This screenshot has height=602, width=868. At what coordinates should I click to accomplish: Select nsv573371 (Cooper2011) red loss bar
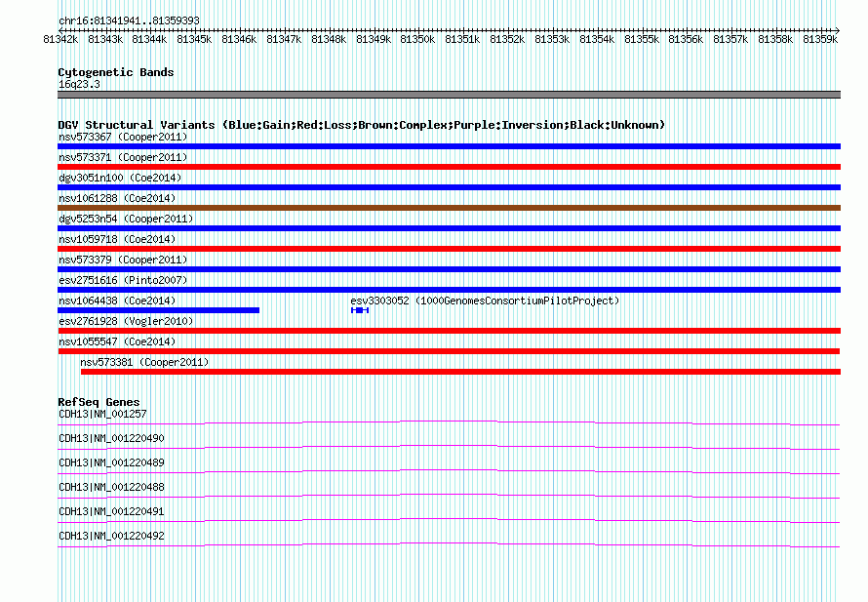click(449, 167)
